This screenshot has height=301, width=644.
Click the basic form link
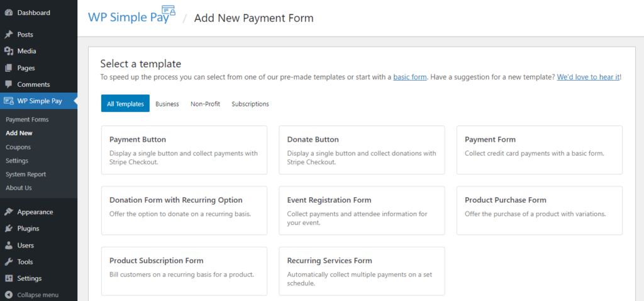click(x=410, y=77)
